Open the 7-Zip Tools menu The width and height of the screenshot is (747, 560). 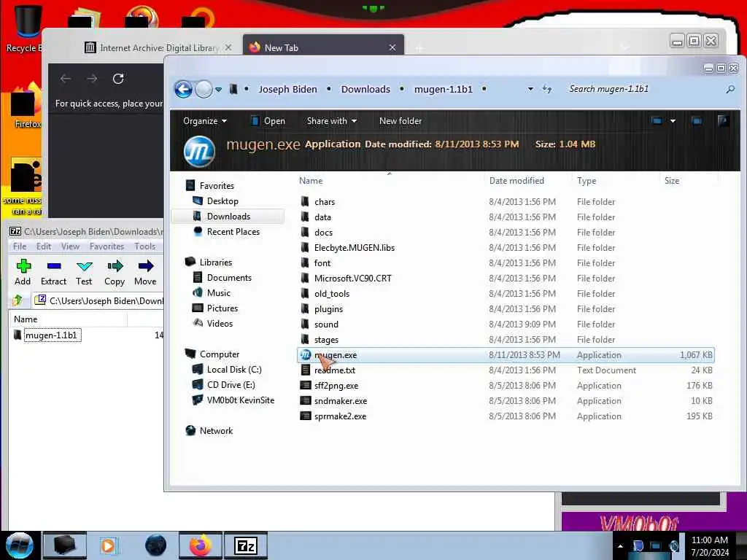pos(145,246)
